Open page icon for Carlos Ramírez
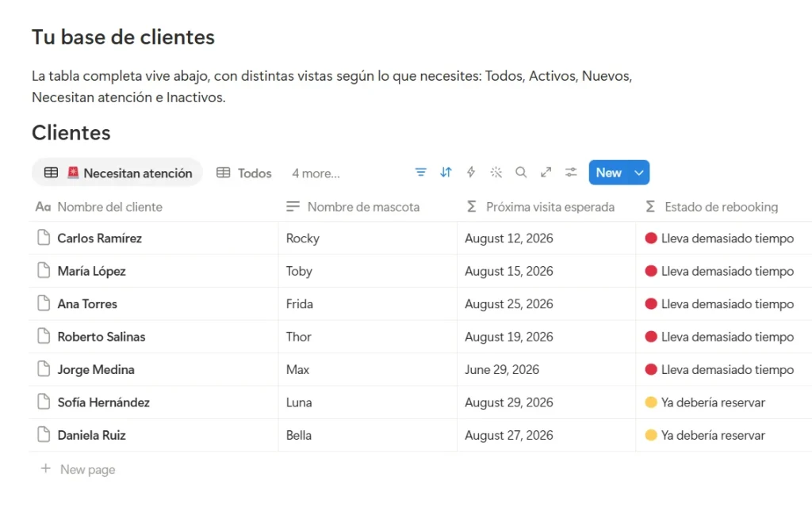 pos(44,238)
